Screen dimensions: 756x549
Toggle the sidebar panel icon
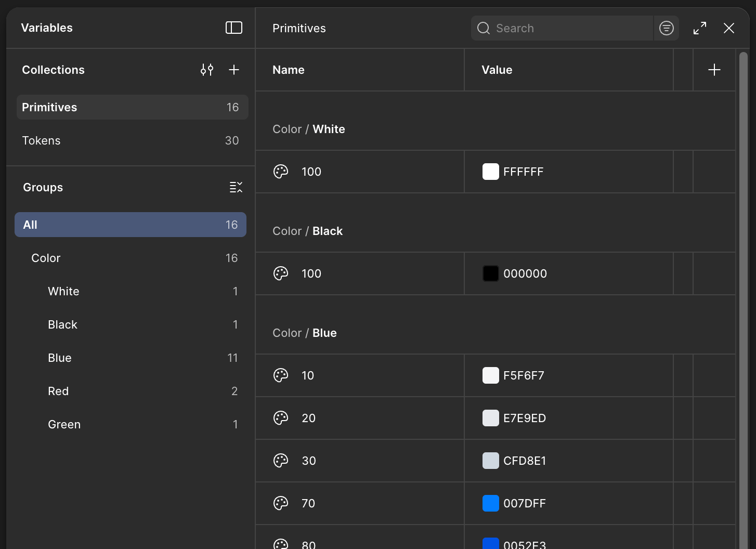(233, 28)
